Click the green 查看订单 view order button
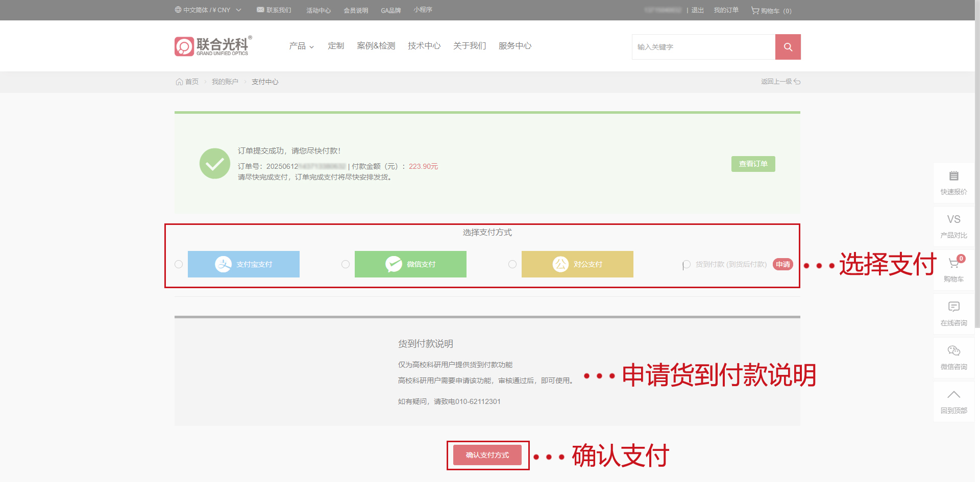 753,164
